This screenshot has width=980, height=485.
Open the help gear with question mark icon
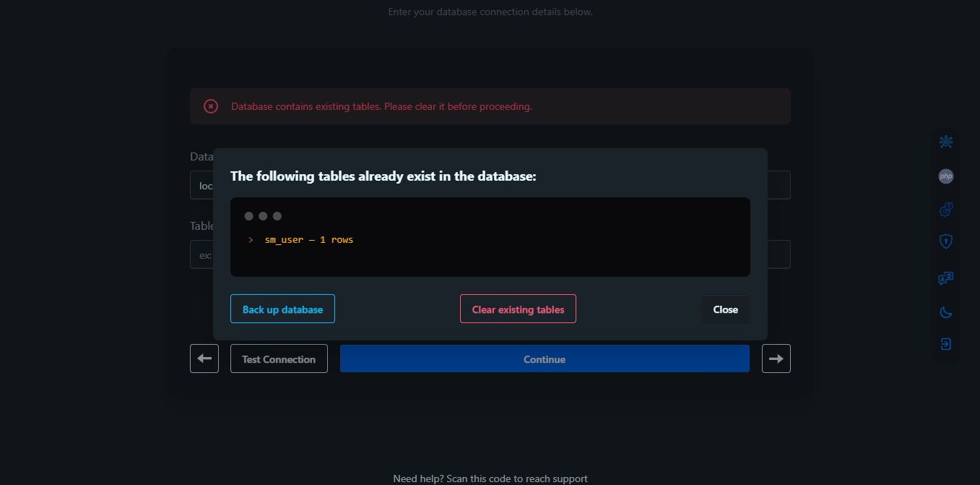click(945, 210)
